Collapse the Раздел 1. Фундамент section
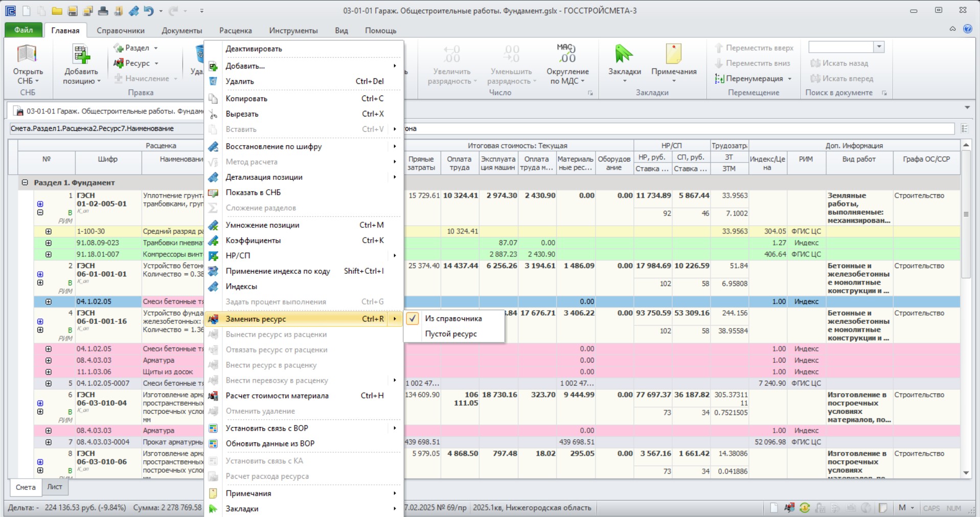980x517 pixels. point(25,182)
